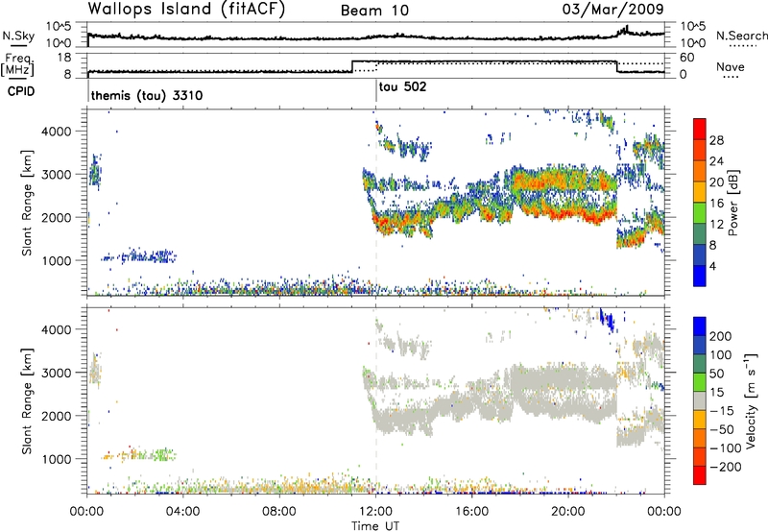Pick the red Velocity colorbar segment below -200

700,475
